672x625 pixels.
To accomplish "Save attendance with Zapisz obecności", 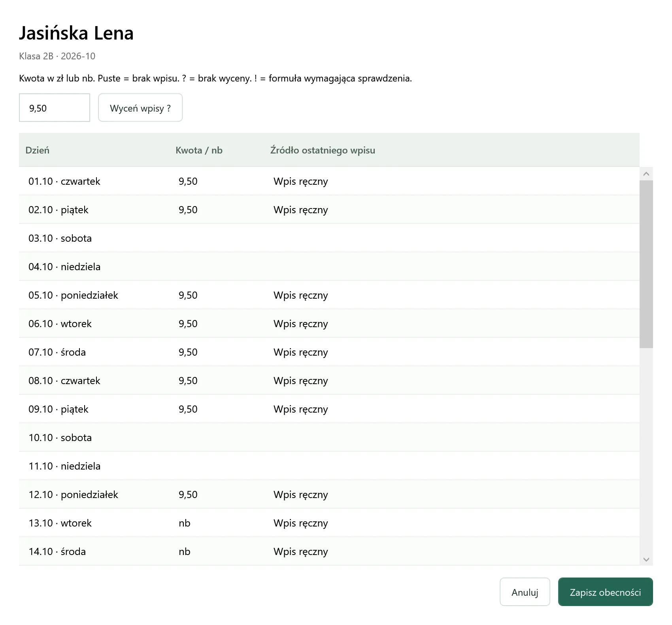I will point(605,592).
